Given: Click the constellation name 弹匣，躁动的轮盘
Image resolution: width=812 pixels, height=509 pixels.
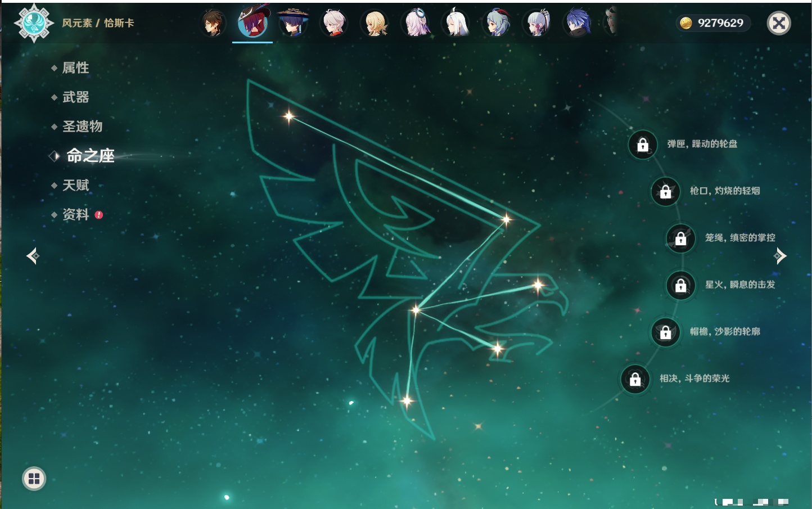Looking at the screenshot, I should point(702,144).
